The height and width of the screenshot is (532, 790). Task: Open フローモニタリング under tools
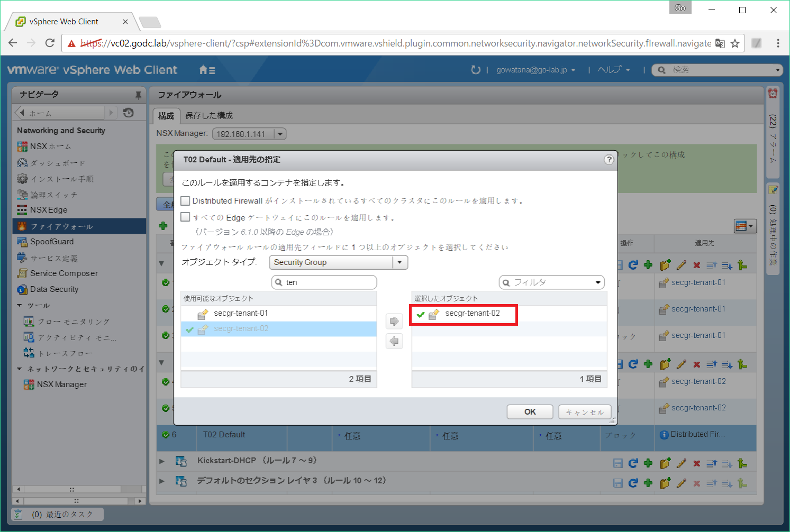(74, 322)
